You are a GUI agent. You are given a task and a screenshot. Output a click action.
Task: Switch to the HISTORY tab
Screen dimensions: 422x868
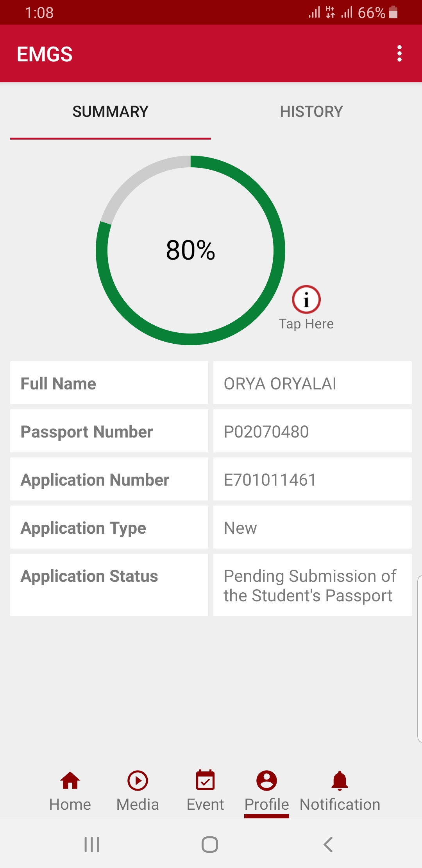point(311,112)
